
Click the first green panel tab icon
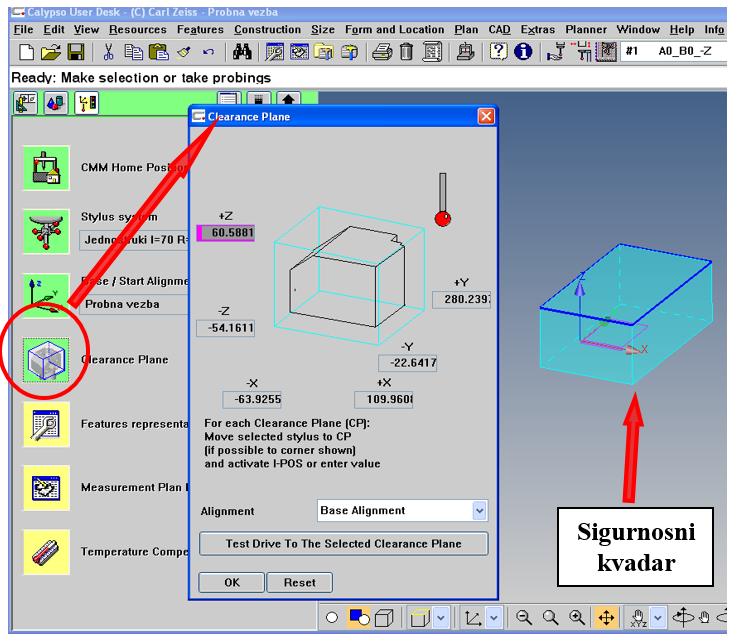point(26,103)
